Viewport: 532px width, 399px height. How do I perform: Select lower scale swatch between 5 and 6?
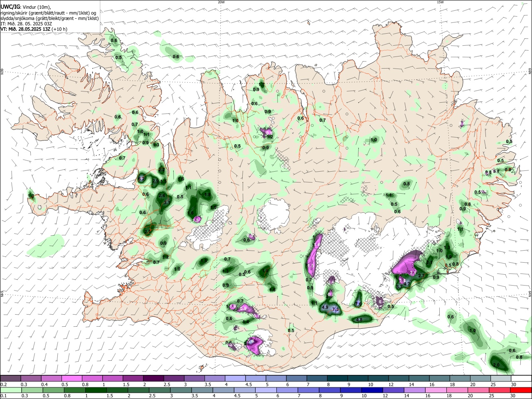(266, 390)
